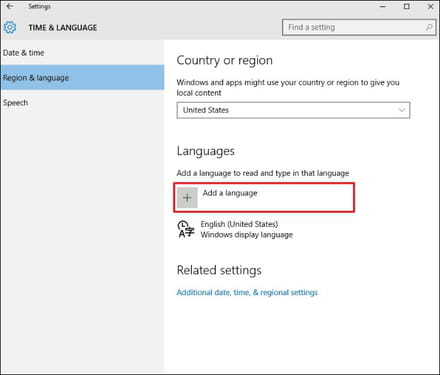The width and height of the screenshot is (440, 375).
Task: Close the Settings window
Action: [430, 6]
